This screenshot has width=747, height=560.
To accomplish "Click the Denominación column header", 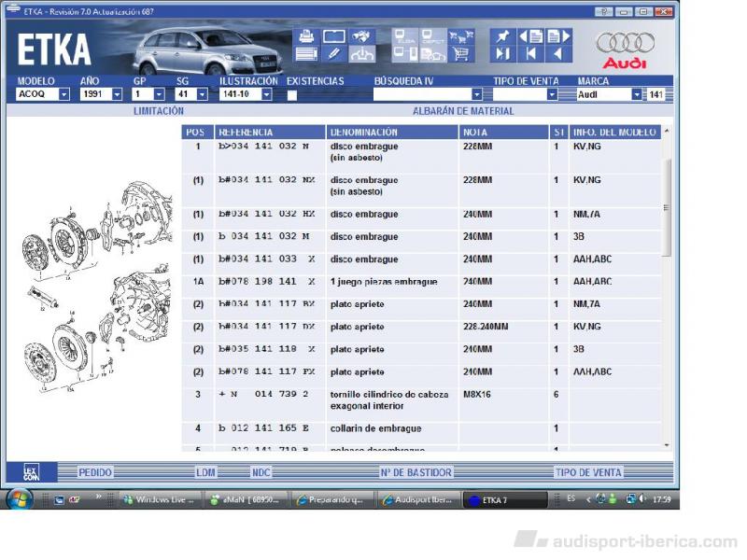I will pyautogui.click(x=392, y=132).
